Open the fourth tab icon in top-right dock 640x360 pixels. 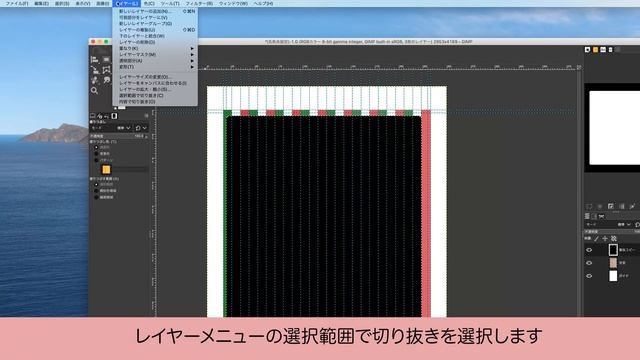611,49
